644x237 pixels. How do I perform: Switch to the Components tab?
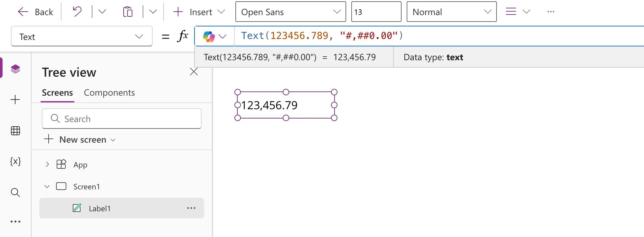coord(109,93)
